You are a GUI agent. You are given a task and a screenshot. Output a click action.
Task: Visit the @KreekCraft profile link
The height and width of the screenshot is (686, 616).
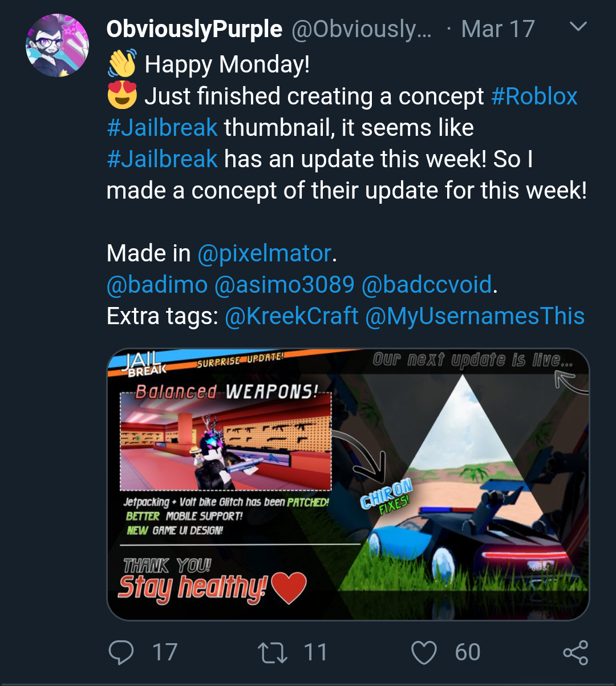pos(291,316)
